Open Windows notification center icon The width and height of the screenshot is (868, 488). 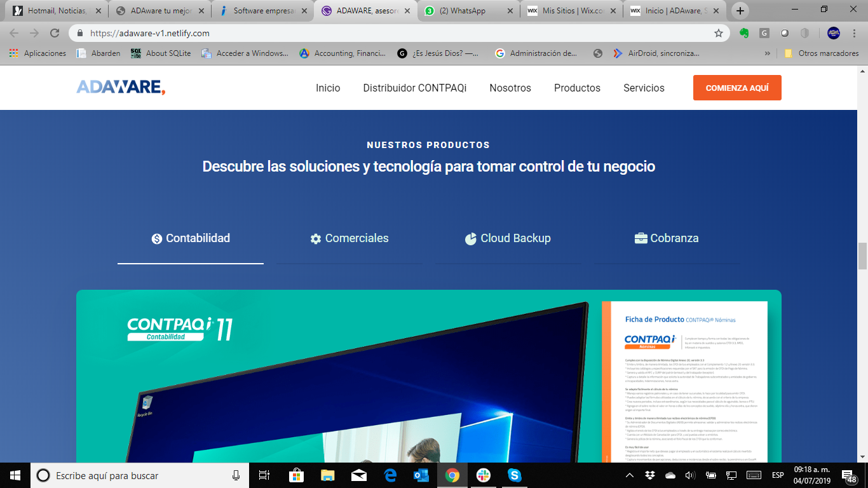848,475
